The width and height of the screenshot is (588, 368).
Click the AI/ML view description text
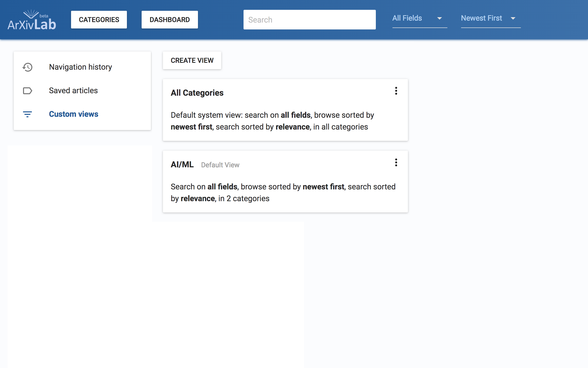click(x=283, y=193)
